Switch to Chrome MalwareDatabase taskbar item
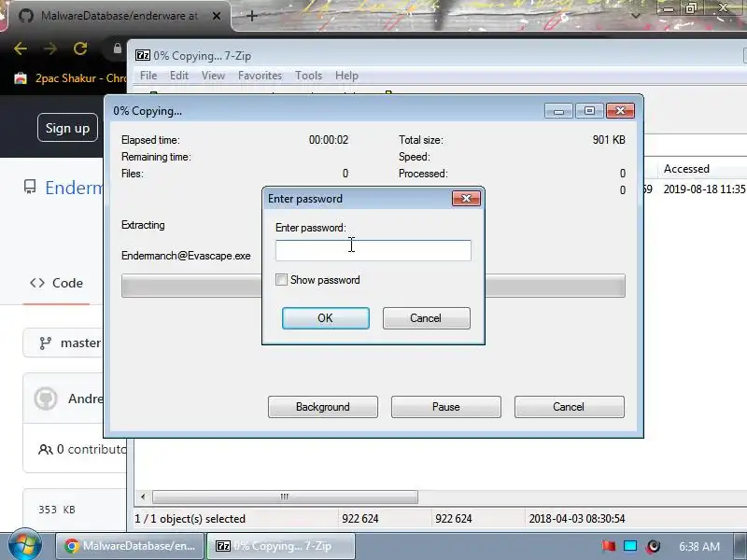The image size is (747, 560). [130, 546]
